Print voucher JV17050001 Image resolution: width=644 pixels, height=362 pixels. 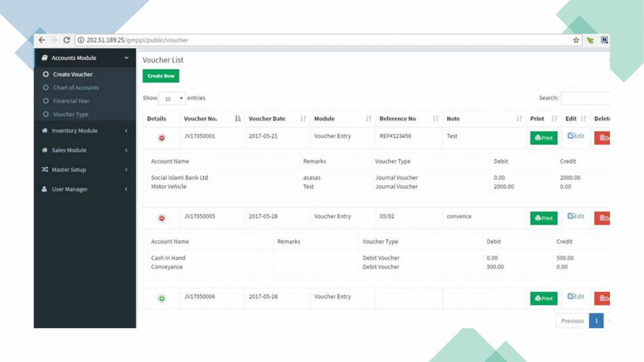click(543, 138)
